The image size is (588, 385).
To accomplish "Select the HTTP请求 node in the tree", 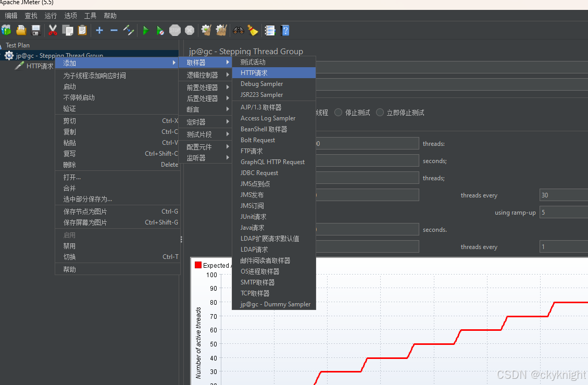I will [39, 66].
